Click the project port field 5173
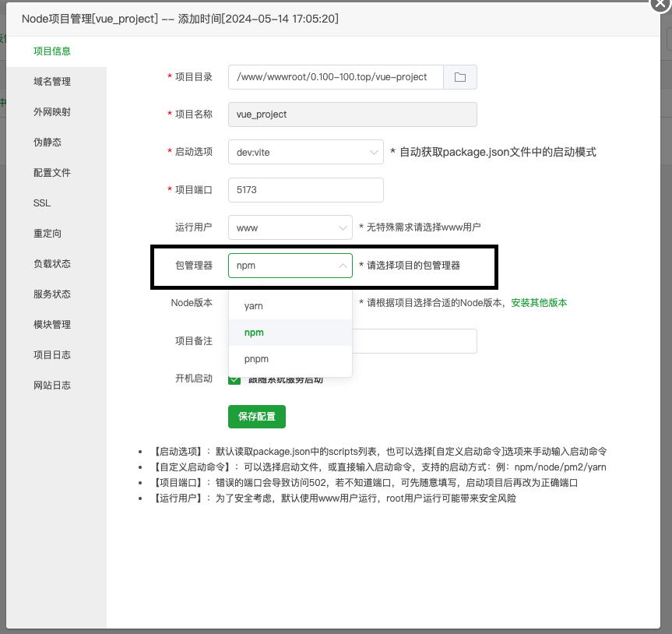Screen dimensions: 672x634 point(305,190)
